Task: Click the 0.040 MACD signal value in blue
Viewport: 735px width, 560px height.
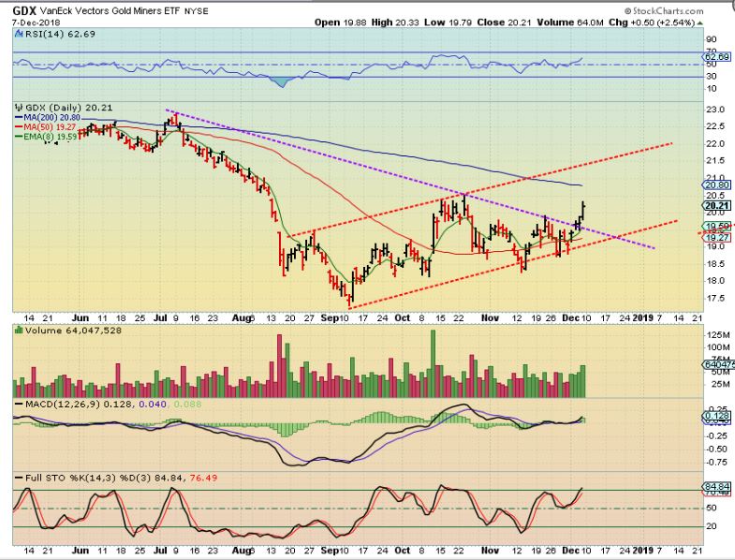Action: coord(153,404)
